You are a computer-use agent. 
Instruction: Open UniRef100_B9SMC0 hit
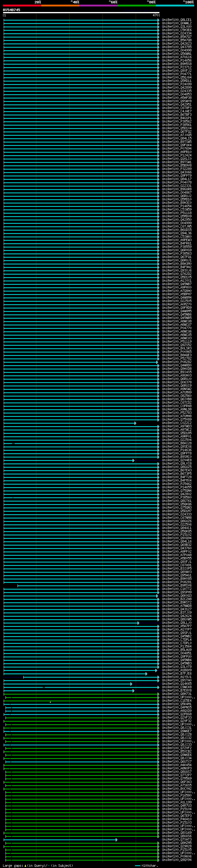176,457
